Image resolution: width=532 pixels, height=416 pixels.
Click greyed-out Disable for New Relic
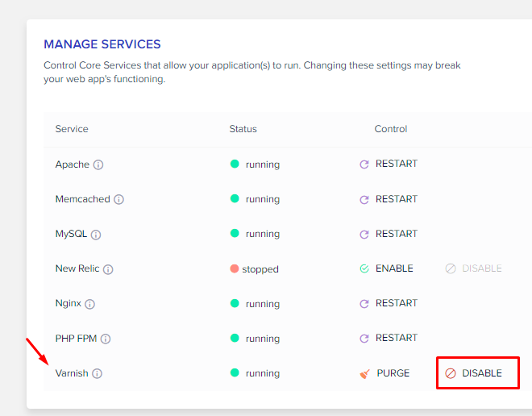pos(474,268)
